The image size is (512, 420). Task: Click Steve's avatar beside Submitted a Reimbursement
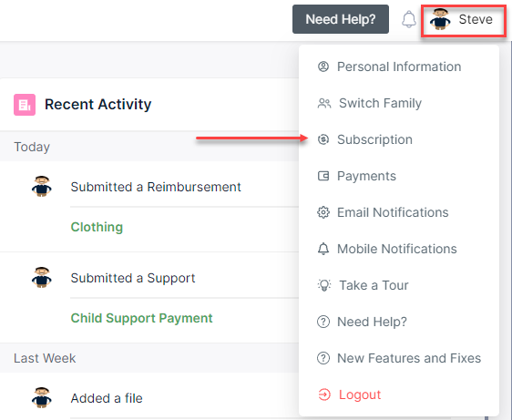[x=42, y=186]
